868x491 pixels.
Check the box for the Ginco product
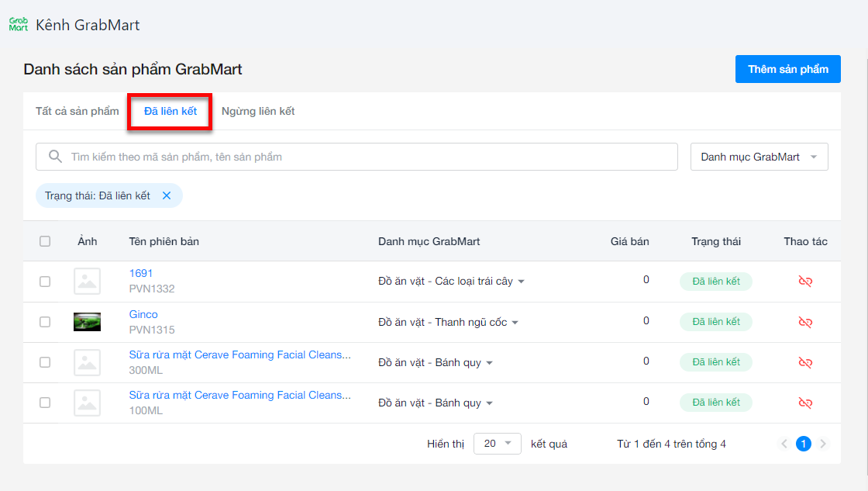(45, 322)
